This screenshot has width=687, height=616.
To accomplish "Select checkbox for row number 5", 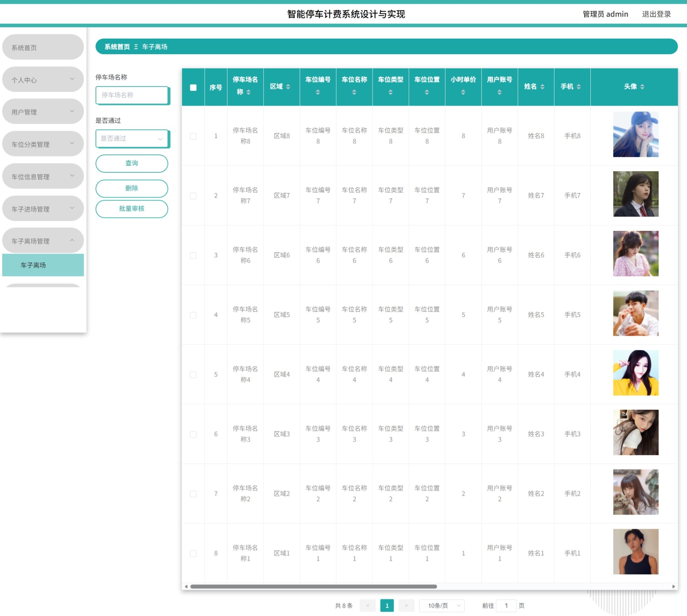I will point(193,375).
